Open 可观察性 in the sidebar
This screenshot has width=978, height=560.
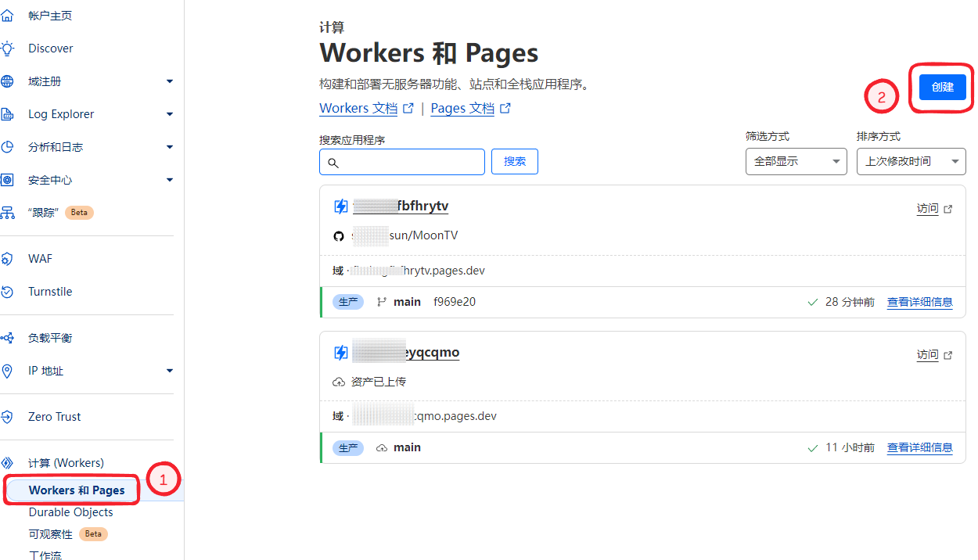(50, 534)
